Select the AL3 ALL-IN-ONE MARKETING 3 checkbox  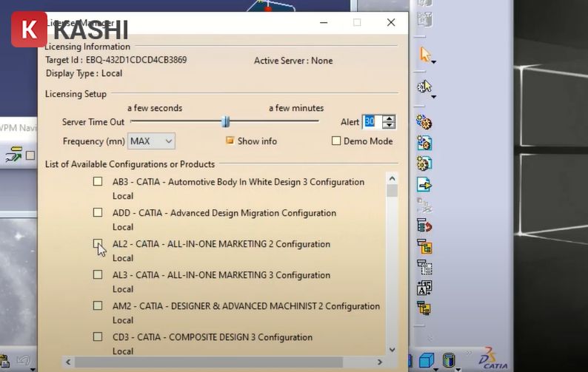pyautogui.click(x=98, y=274)
